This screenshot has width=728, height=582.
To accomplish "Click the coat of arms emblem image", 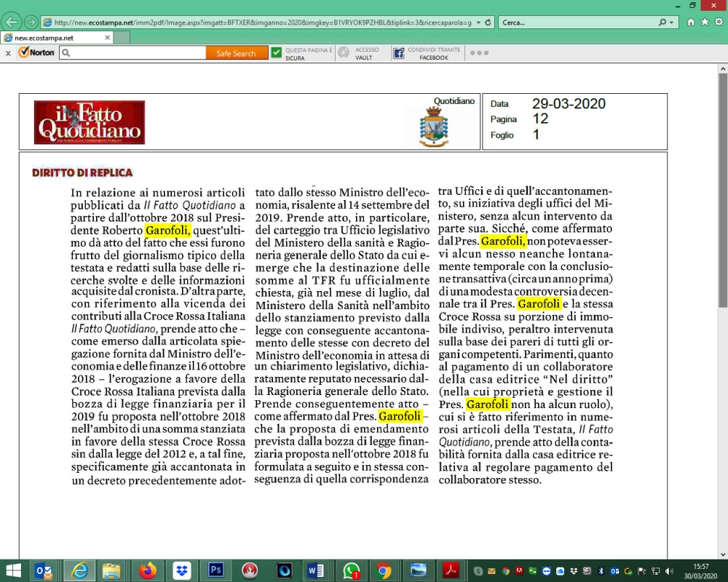I will pos(434,127).
